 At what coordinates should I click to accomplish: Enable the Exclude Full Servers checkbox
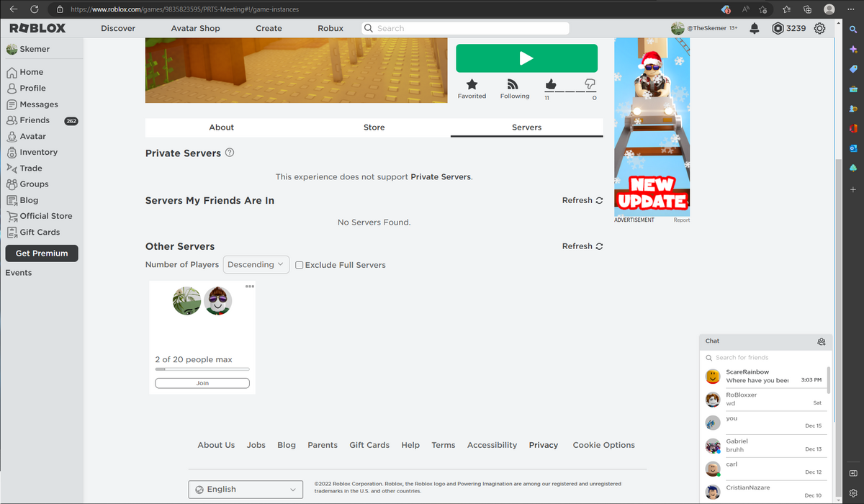299,265
